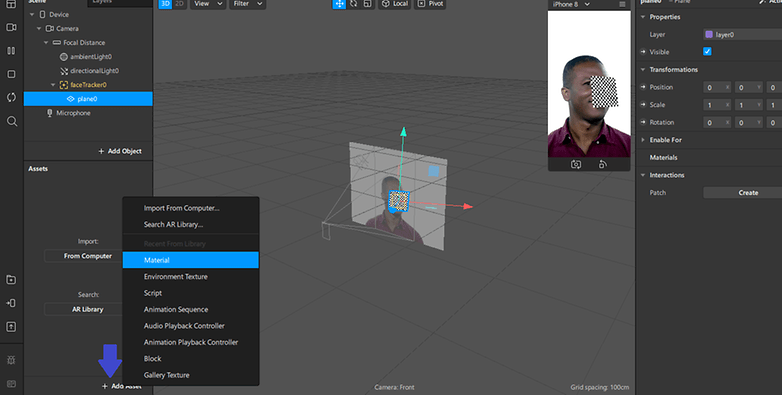This screenshot has height=395, width=782.
Task: Click the green Y-axis gizmo arrow
Action: tap(403, 132)
